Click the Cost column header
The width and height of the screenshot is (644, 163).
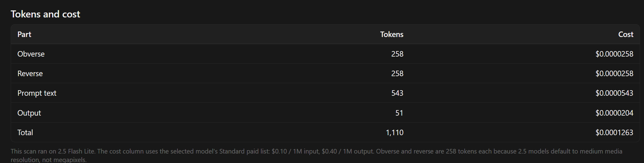pos(626,34)
